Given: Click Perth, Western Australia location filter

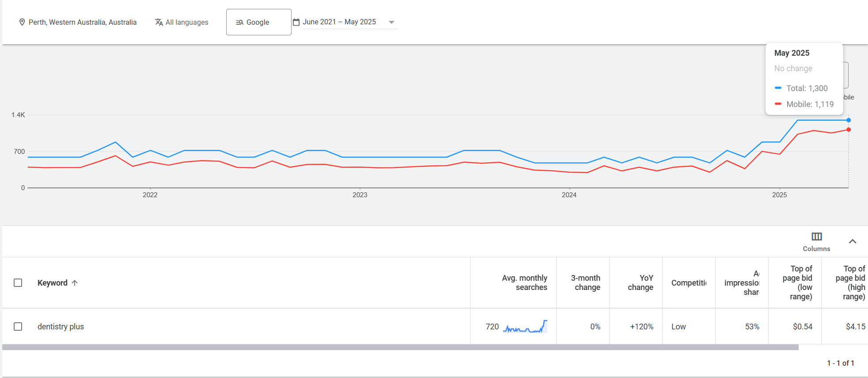Looking at the screenshot, I should 83,22.
